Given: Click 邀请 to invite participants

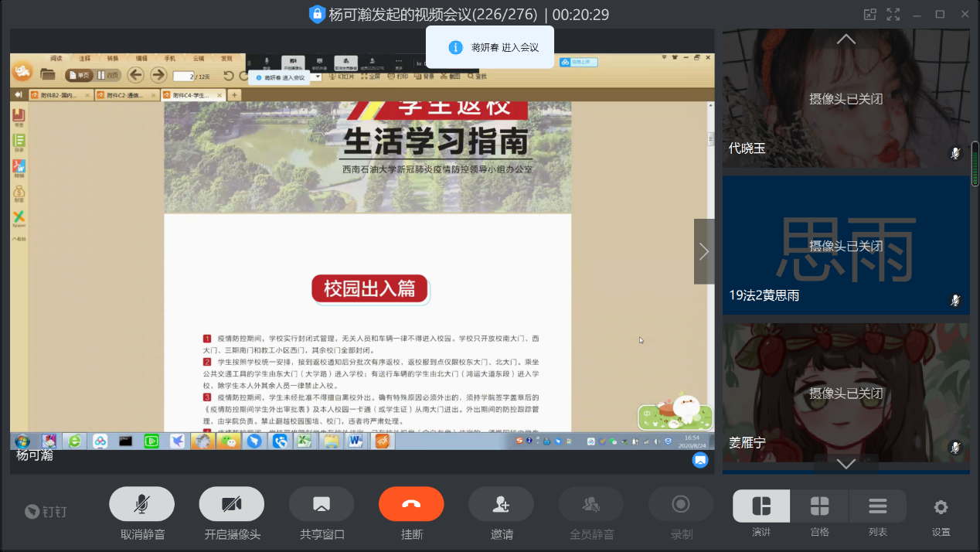Looking at the screenshot, I should pos(501,505).
